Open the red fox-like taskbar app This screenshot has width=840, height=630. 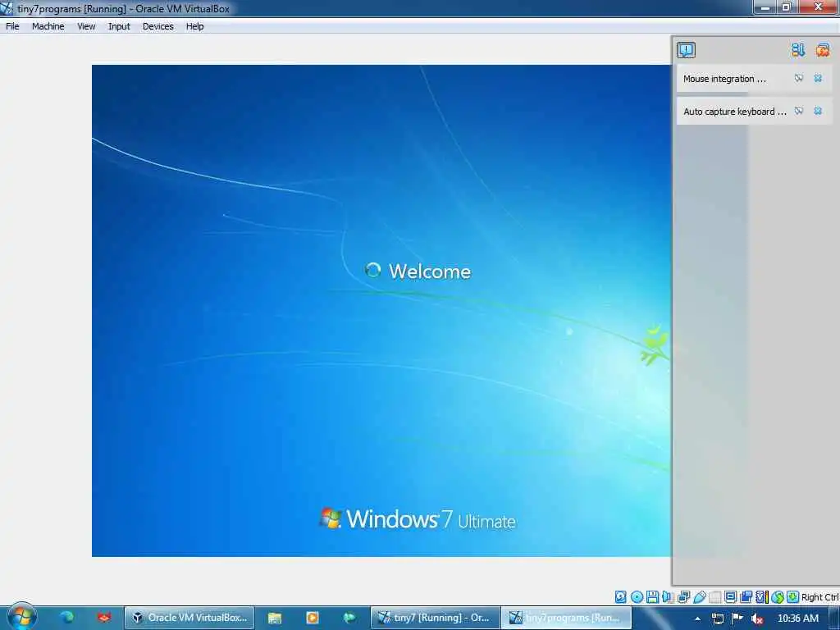pyautogui.click(x=104, y=617)
